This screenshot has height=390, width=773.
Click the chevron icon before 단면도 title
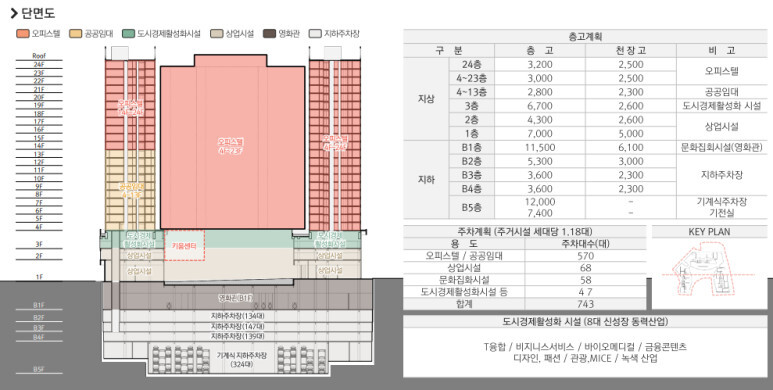[x=14, y=13]
